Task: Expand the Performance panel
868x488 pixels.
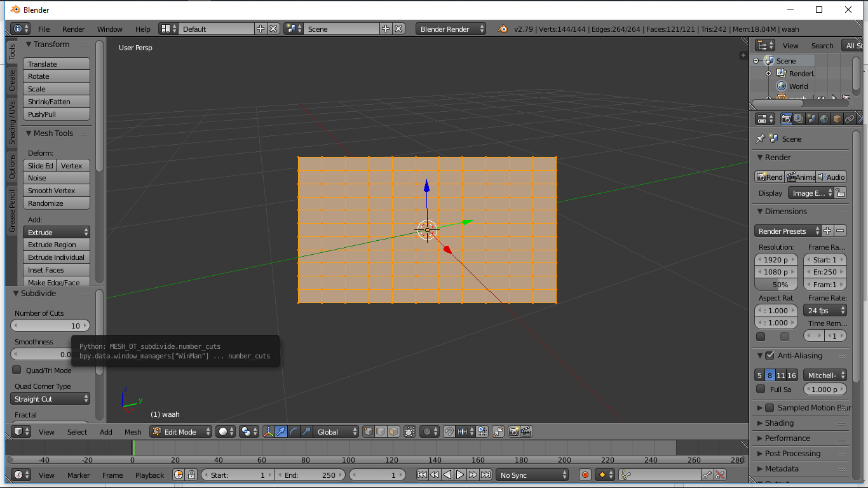Action: pyautogui.click(x=787, y=438)
